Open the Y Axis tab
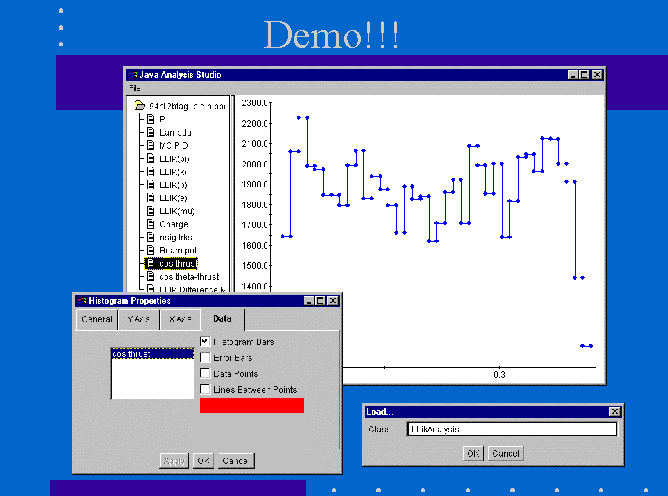This screenshot has height=496, width=668. click(138, 320)
